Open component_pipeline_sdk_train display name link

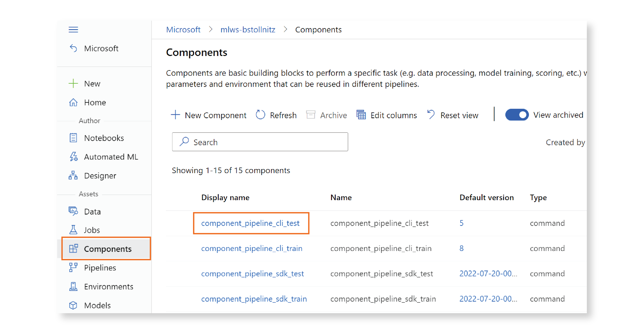pyautogui.click(x=254, y=299)
